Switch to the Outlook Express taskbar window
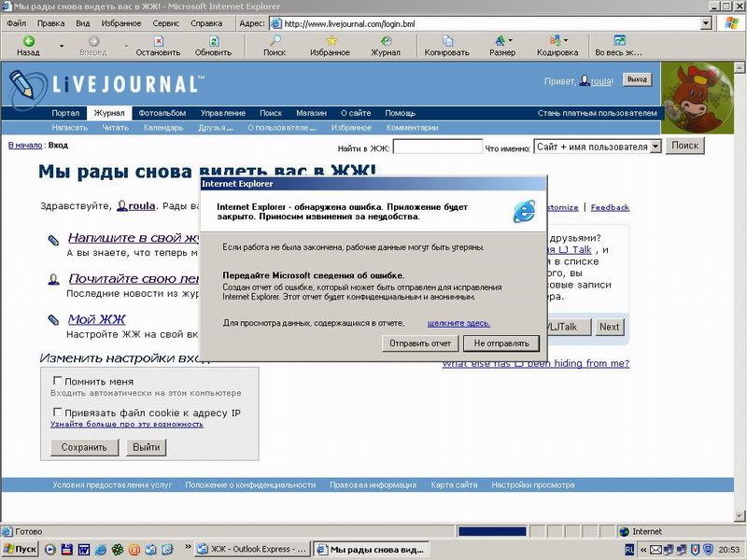 tap(252, 549)
